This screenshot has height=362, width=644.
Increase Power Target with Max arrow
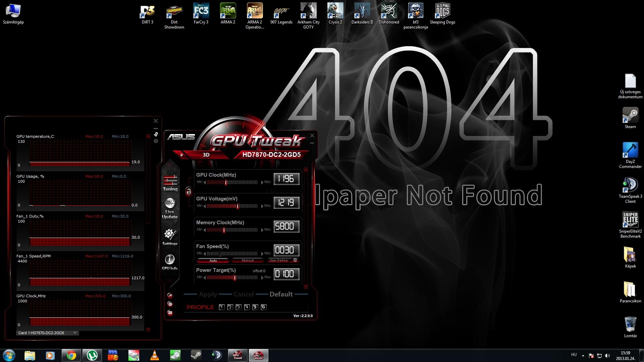(262, 278)
